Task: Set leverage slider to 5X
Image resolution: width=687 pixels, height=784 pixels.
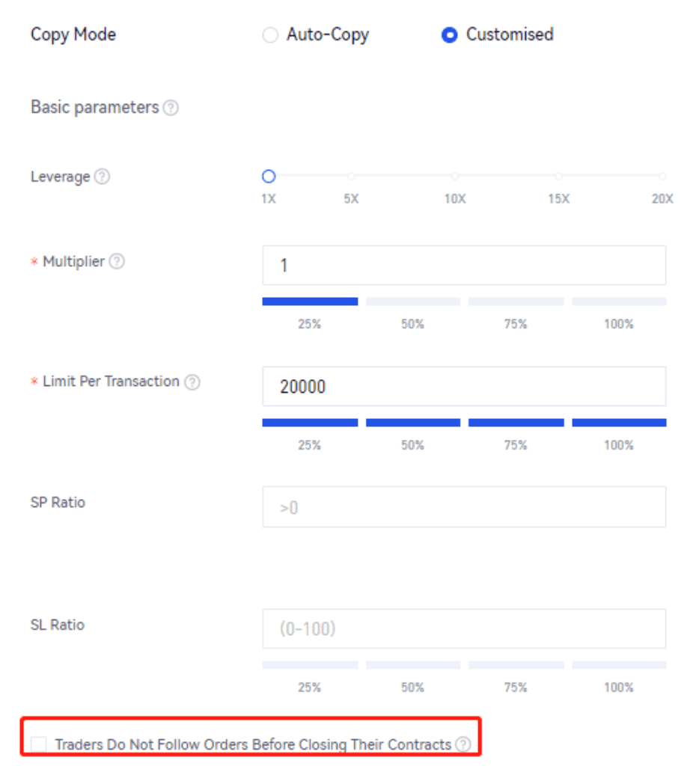Action: click(x=351, y=177)
